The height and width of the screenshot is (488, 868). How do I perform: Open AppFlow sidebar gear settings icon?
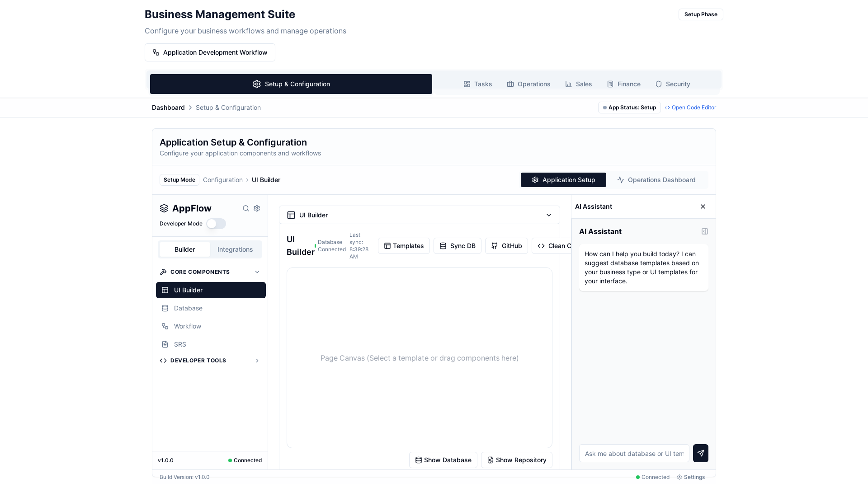(x=257, y=208)
